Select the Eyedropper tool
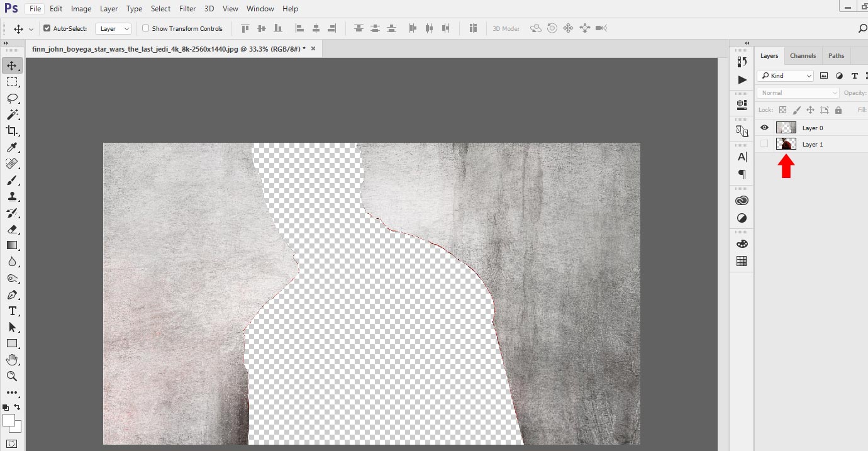Viewport: 868px width, 451px height. [x=12, y=147]
